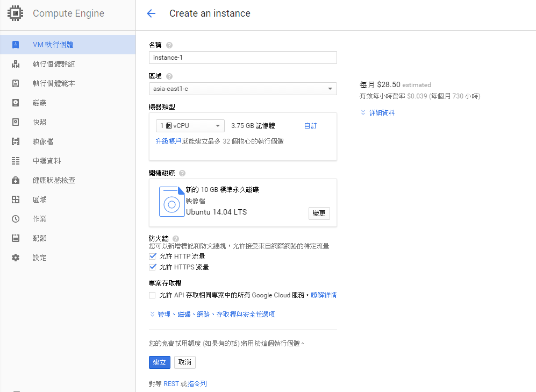Click the Create an instance heading
The width and height of the screenshot is (536, 392).
[210, 13]
